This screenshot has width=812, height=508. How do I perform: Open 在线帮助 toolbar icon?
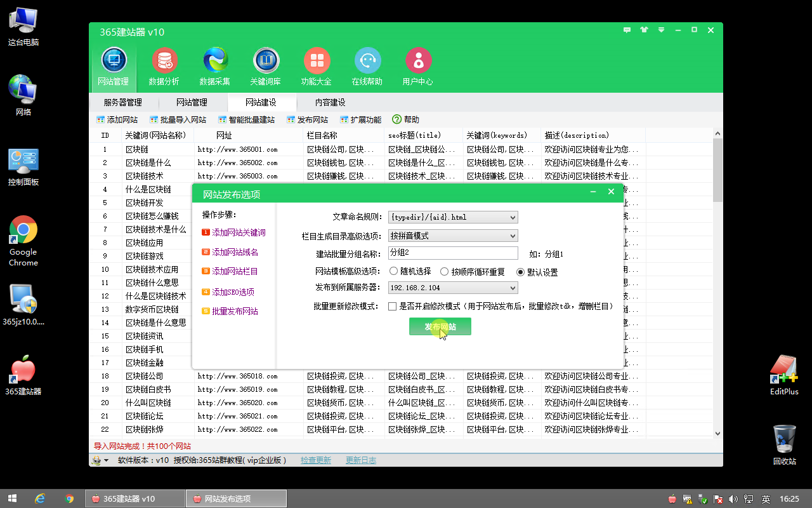click(x=367, y=67)
